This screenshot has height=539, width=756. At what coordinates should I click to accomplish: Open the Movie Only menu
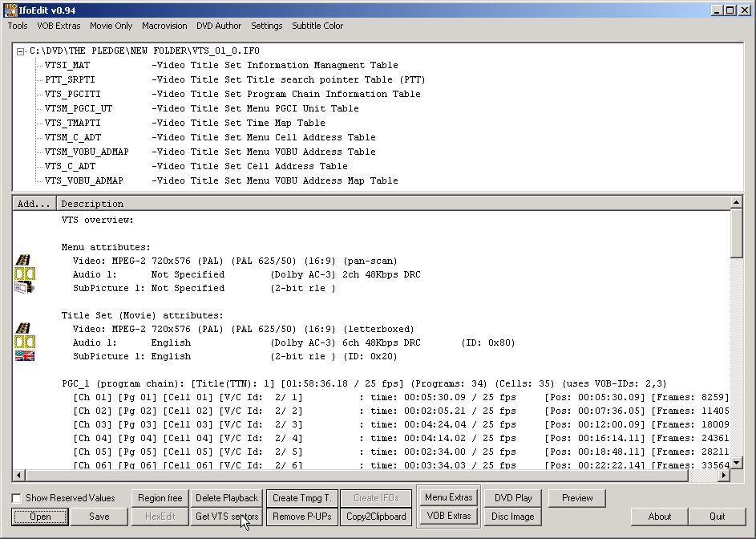coord(111,26)
